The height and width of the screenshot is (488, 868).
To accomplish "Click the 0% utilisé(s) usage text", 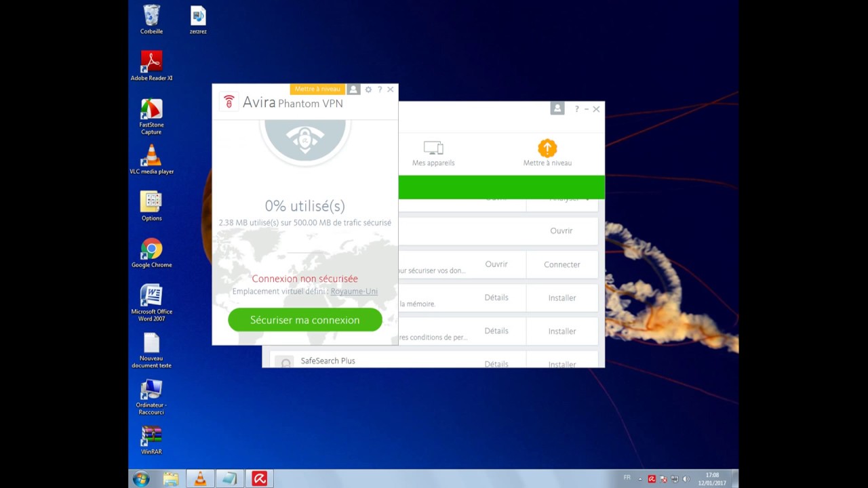I will [x=304, y=205].
